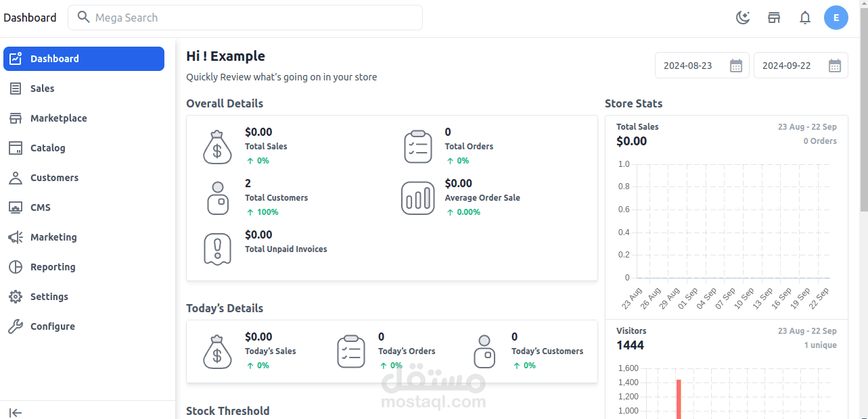This screenshot has height=419, width=868.
Task: Click in the Mega Search field
Action: (257, 18)
